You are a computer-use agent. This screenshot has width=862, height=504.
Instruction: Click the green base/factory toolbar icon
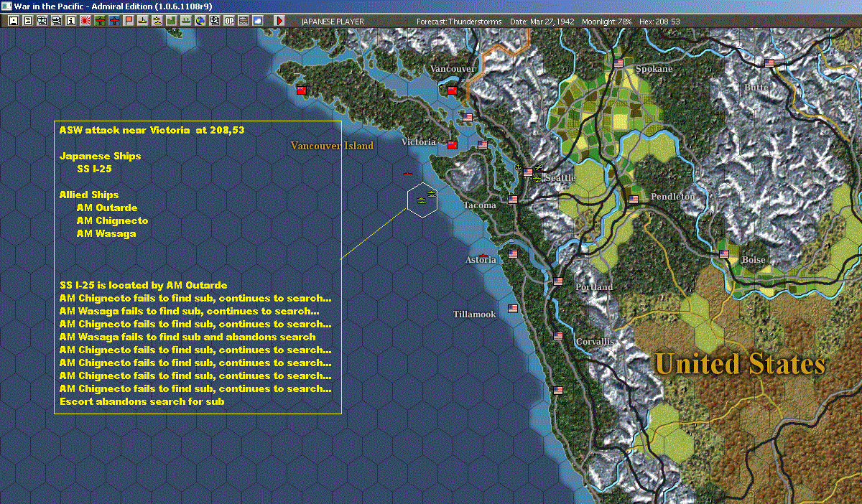tap(172, 21)
